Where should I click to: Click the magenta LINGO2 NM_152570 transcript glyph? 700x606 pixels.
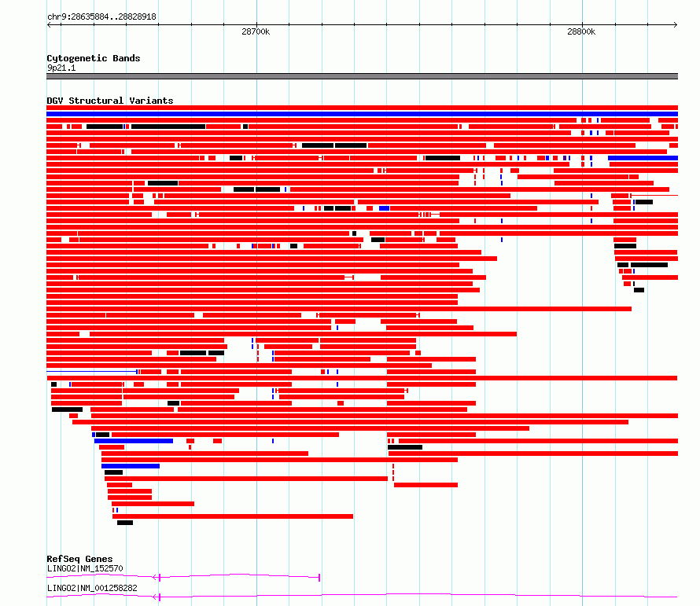(x=183, y=577)
